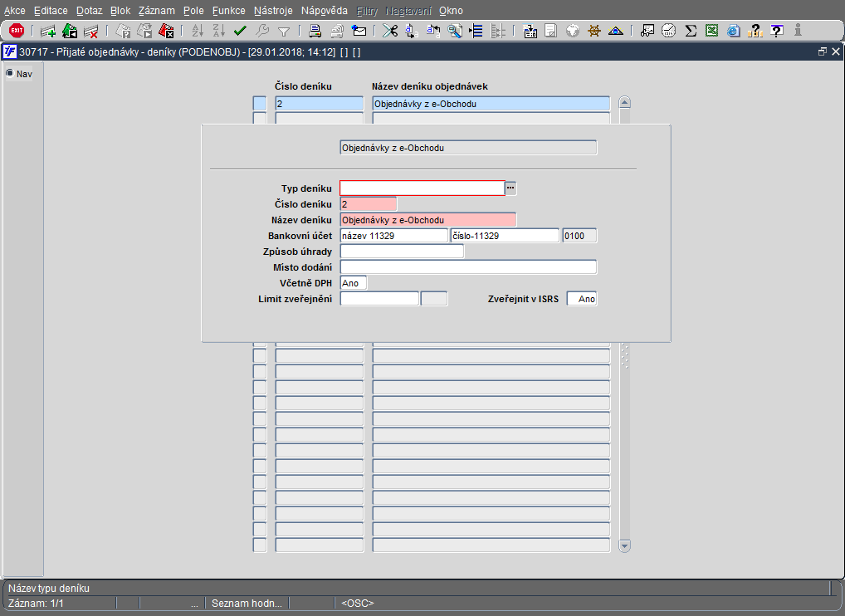Click the Zveřejnit v ISRS Ano field
This screenshot has height=616, width=845.
coord(582,299)
